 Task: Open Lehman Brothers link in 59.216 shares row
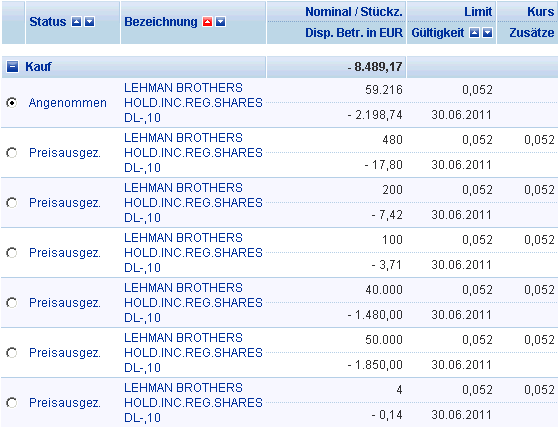(193, 102)
